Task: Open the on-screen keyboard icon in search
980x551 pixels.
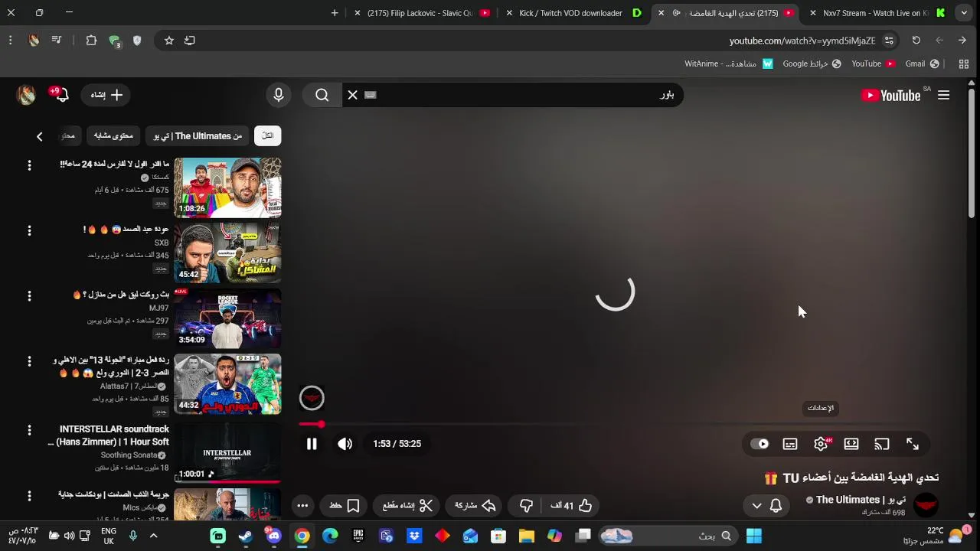Action: click(x=371, y=95)
